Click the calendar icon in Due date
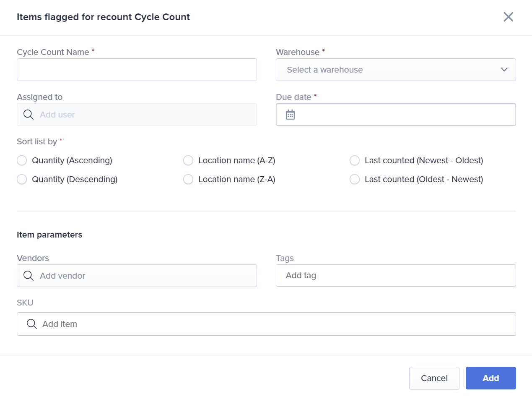The image size is (532, 397). click(x=290, y=115)
